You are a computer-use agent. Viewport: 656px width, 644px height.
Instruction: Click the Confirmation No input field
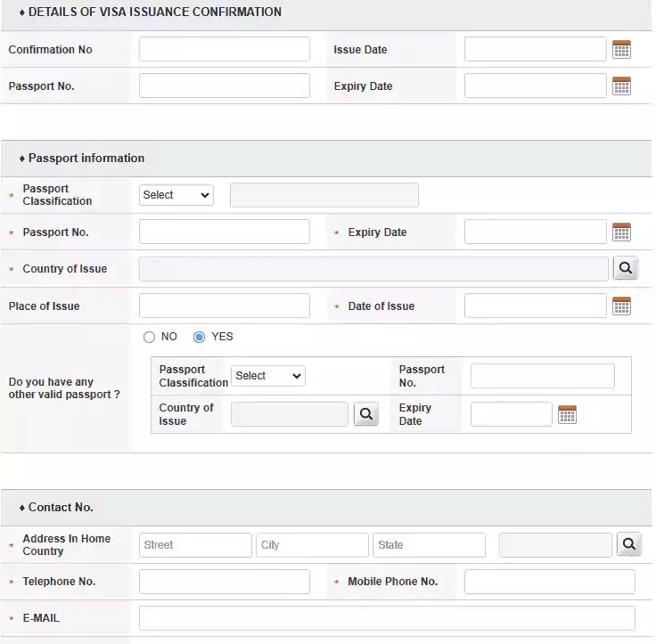225,49
